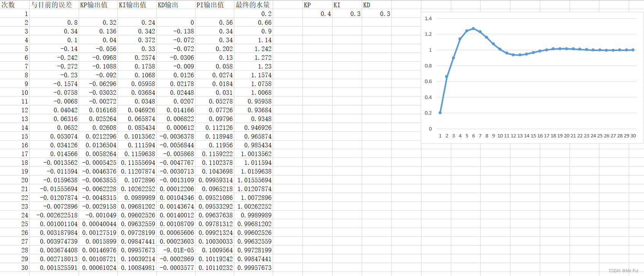Click the 1.4 label on chart's vertical axis
Image resolution: width=644 pixels, height=276 pixels.
(428, 18)
